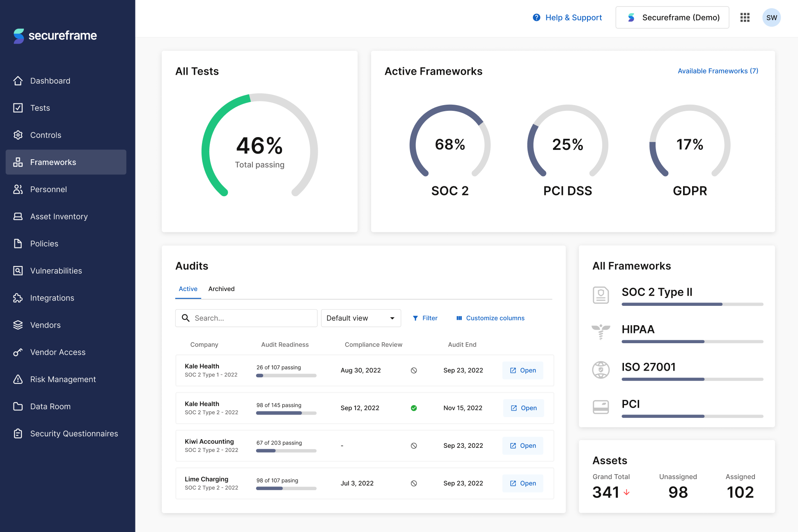Viewport: 798px width, 532px height.
Task: Click the Personnel people icon
Action: 18,189
